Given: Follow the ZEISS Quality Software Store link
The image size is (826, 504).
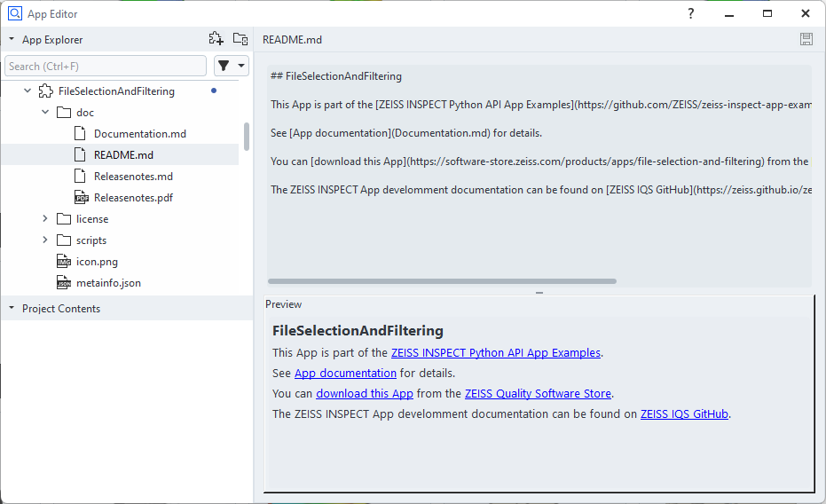Looking at the screenshot, I should point(538,394).
